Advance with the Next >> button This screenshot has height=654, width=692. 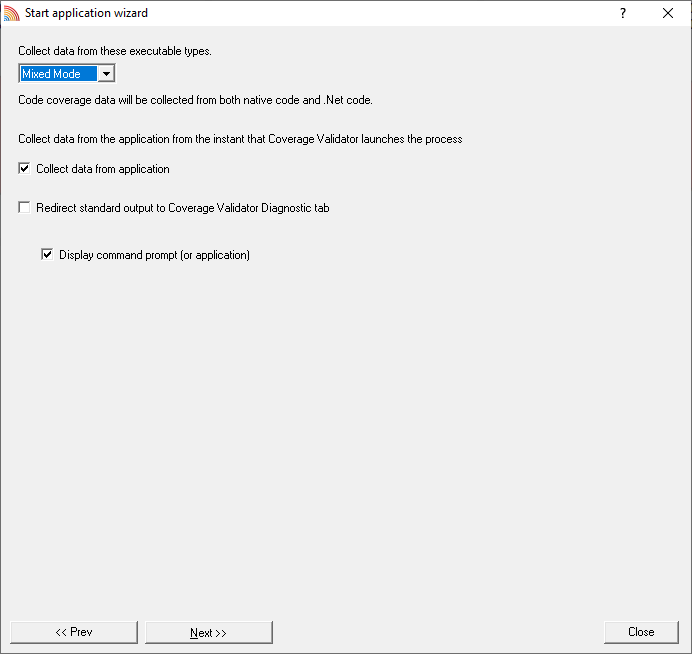tap(209, 632)
